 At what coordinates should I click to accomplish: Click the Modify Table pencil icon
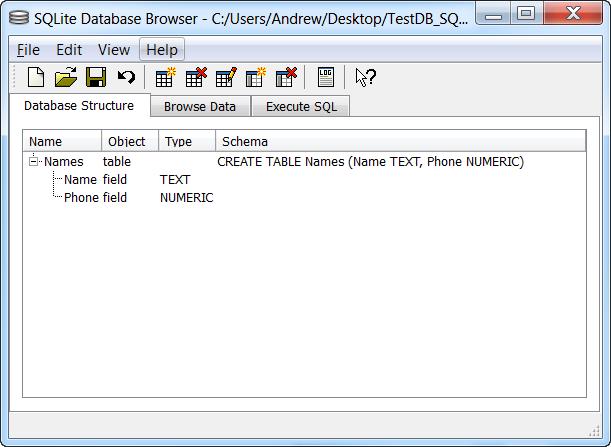click(225, 77)
